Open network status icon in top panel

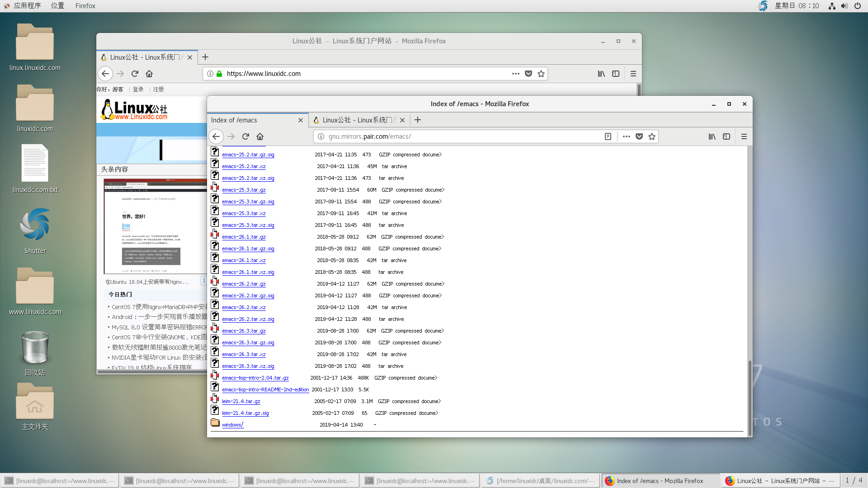point(831,6)
